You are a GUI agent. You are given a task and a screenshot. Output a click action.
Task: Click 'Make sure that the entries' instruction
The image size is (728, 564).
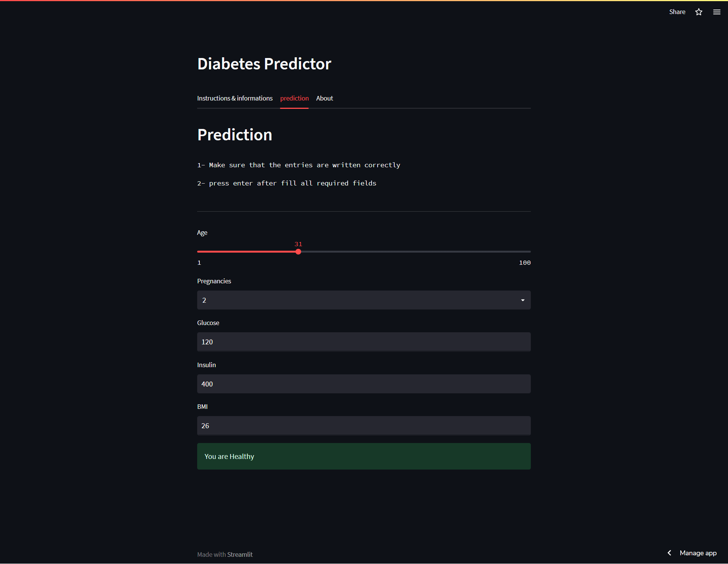click(299, 165)
